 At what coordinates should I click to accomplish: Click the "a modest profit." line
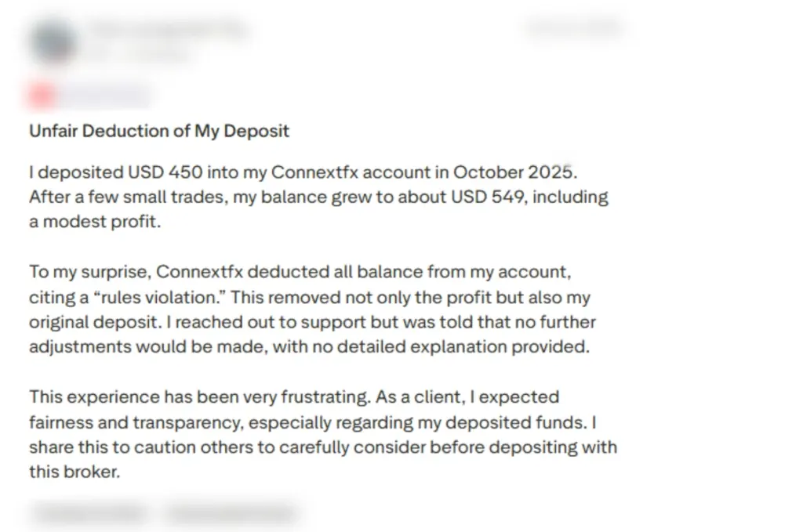(x=94, y=222)
